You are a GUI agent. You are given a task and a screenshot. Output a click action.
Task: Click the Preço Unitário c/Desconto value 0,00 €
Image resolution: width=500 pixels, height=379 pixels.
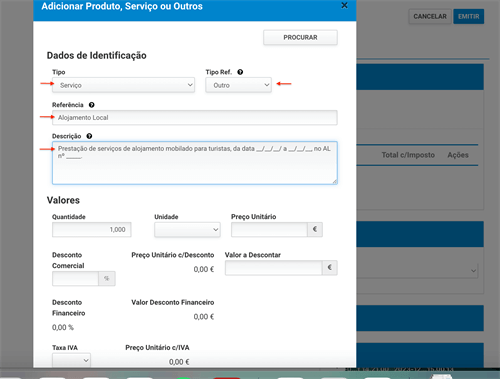[x=204, y=269]
